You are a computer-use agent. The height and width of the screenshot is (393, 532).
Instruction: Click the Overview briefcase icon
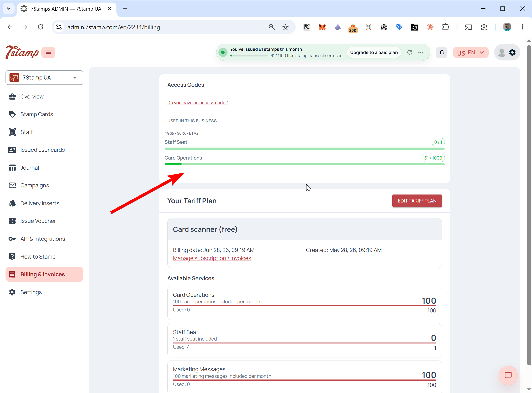tap(12, 97)
